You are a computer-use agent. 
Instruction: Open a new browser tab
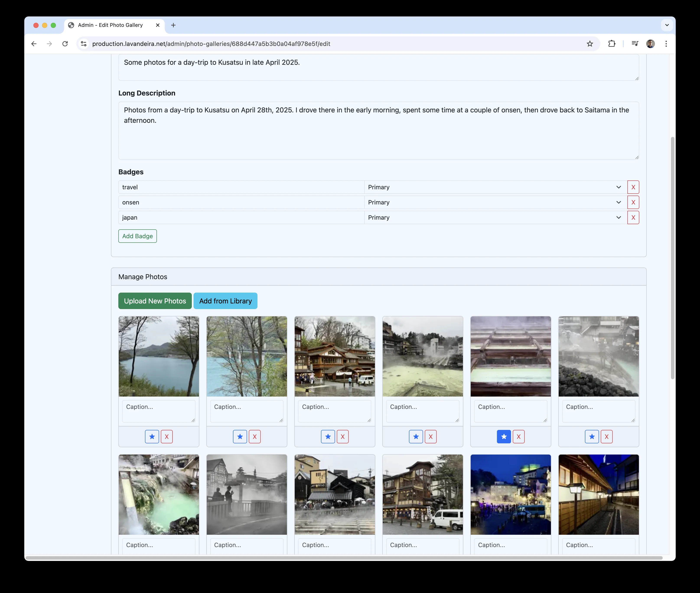[173, 25]
